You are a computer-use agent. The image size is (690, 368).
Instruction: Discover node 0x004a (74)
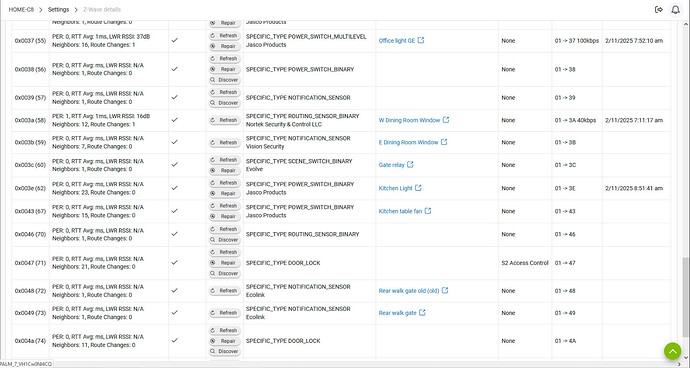pos(224,351)
